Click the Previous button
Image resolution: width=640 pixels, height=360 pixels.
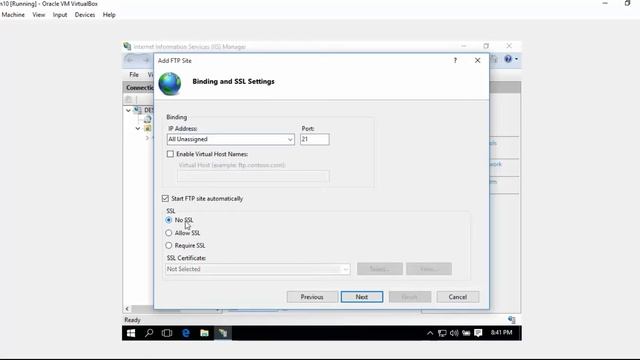312,297
